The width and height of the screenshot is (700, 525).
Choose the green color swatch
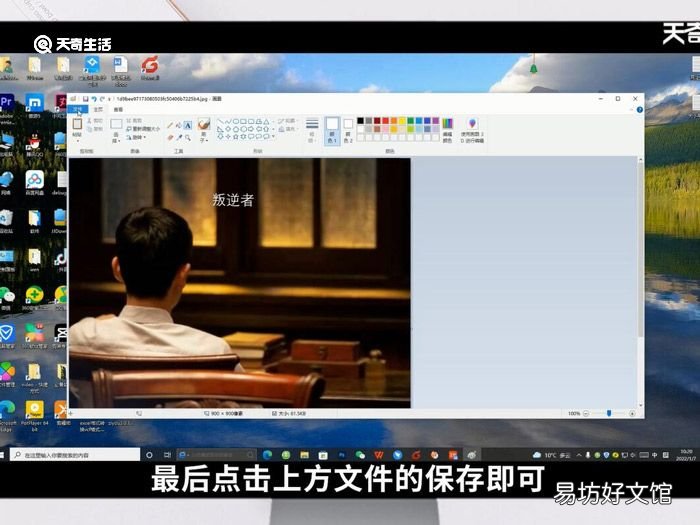[x=410, y=121]
